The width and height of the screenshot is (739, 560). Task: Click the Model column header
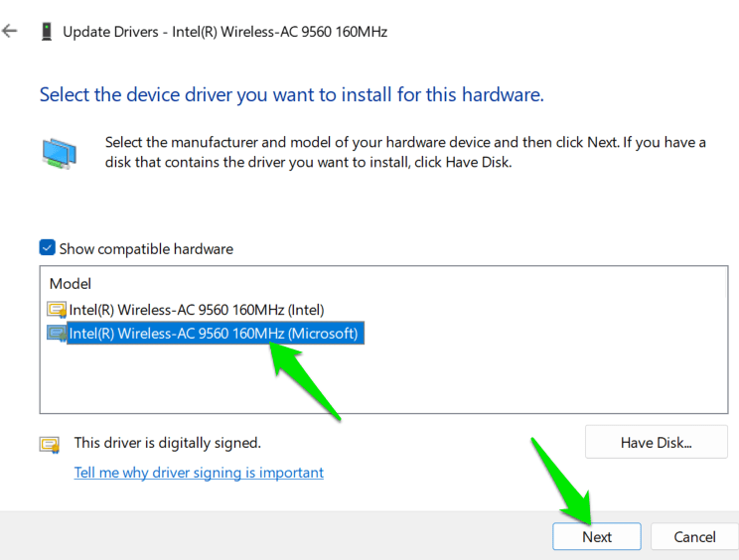(x=71, y=284)
